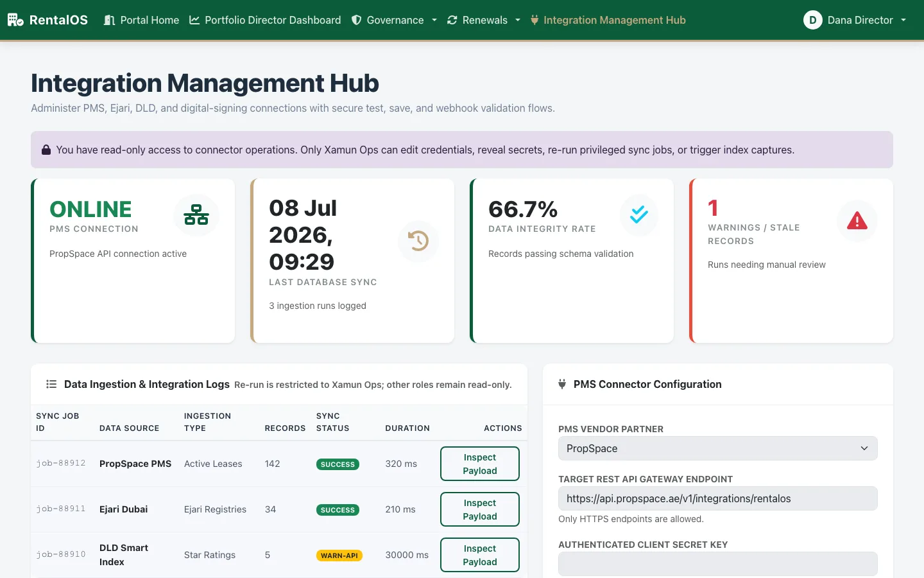This screenshot has width=924, height=578.
Task: Click the job-88911 sync job ID
Action: point(61,509)
